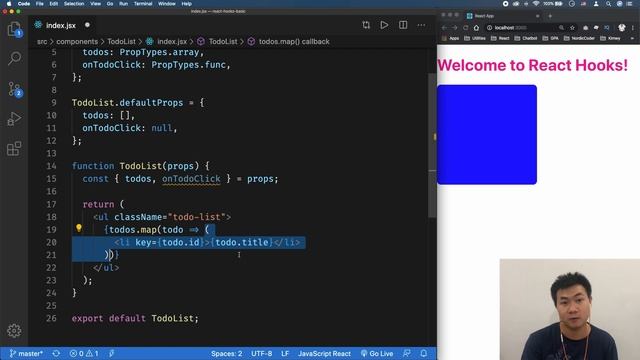Open the Apple menu
Screen dimensions: 640x360
[9, 4]
